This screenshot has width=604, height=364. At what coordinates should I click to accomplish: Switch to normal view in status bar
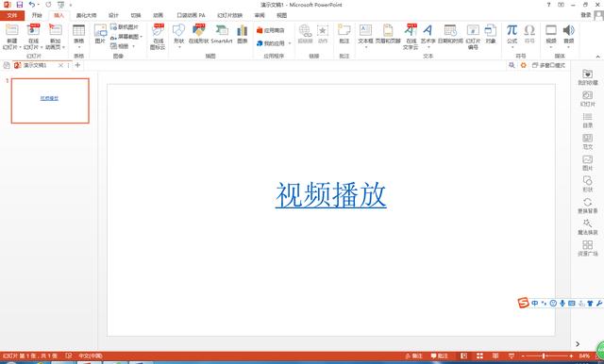(463, 356)
